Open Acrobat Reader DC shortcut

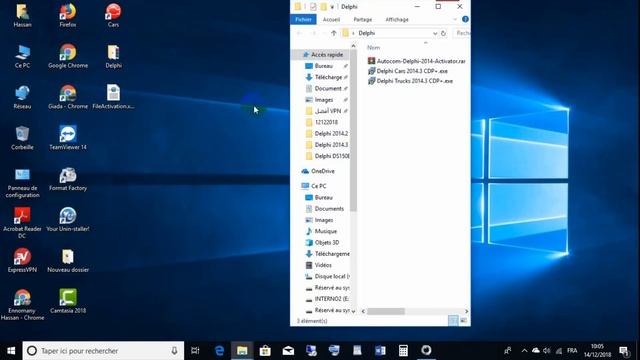[22, 223]
